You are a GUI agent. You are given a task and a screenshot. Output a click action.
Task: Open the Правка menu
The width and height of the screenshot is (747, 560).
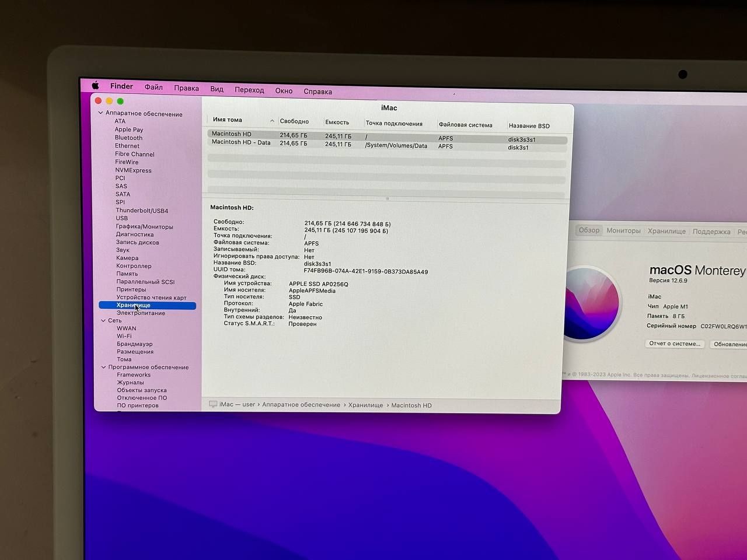186,89
